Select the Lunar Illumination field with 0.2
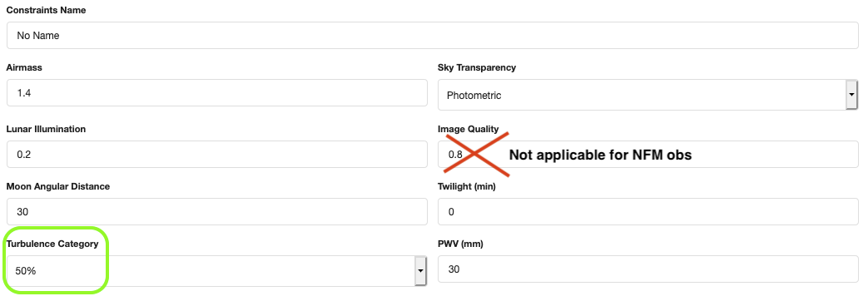Viewport: 868px width, 301px height. pos(217,155)
